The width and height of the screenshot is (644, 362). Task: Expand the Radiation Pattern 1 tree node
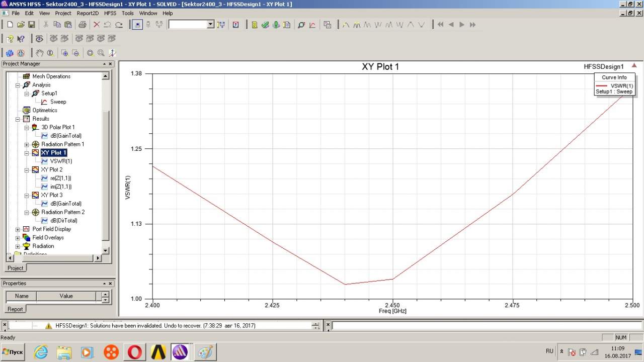click(x=27, y=144)
